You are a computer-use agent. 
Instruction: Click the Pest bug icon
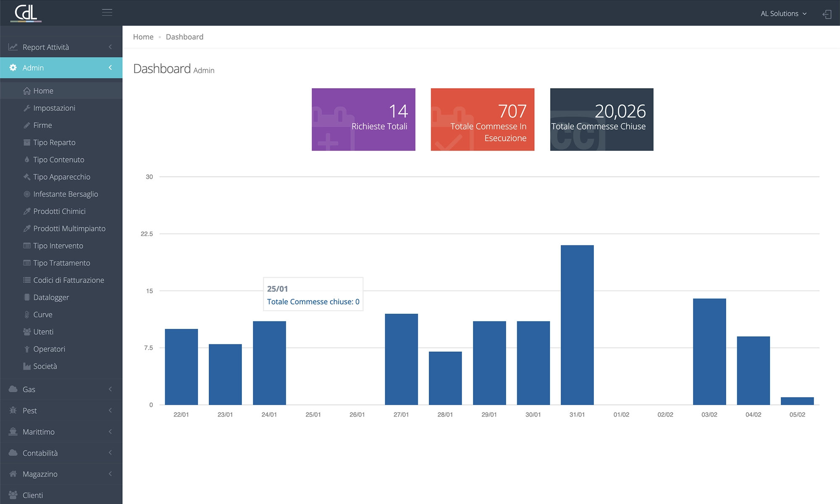13,410
